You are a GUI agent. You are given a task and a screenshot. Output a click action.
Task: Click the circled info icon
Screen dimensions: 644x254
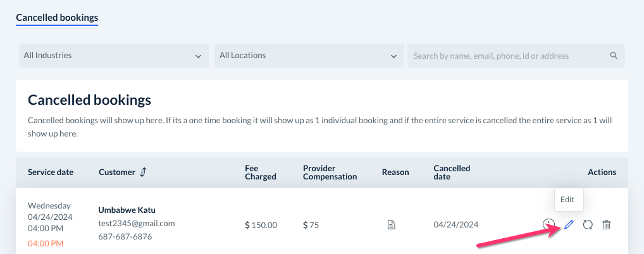click(x=548, y=224)
